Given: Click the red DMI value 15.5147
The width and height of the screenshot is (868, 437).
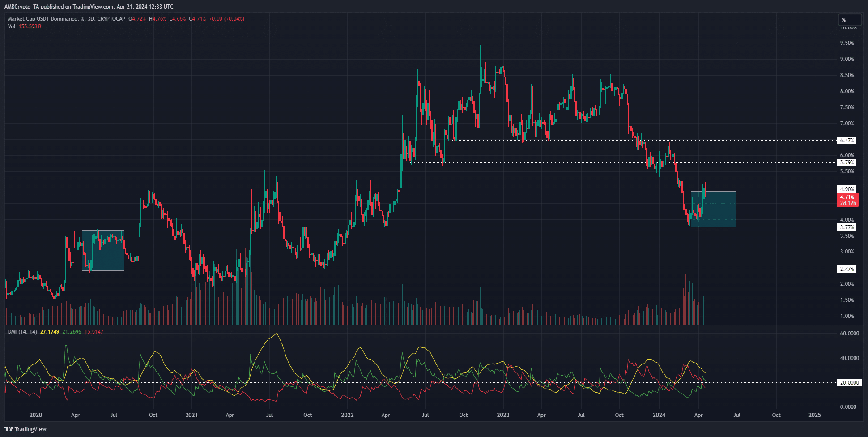Looking at the screenshot, I should 94,332.
